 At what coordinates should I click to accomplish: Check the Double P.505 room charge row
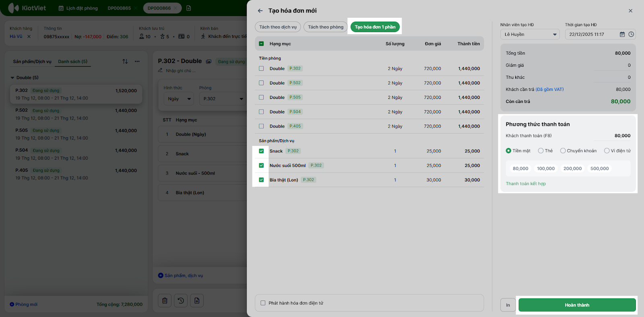pos(261,98)
